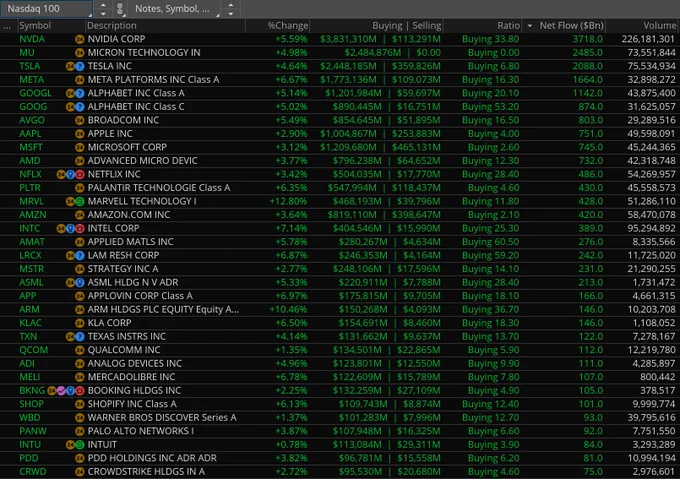Click the 101.0 net flow for SHOP
Screen dimensions: 680x479
click(x=591, y=404)
